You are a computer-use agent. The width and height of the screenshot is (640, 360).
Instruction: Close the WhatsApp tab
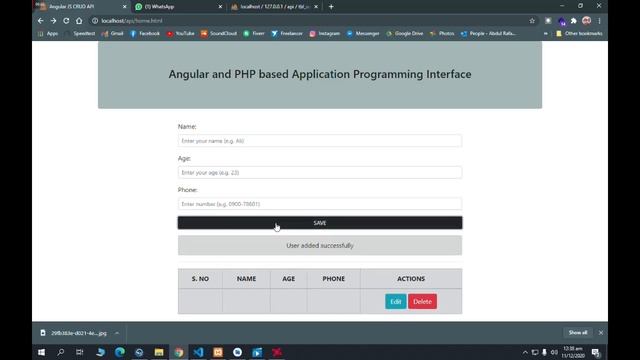[220, 7]
